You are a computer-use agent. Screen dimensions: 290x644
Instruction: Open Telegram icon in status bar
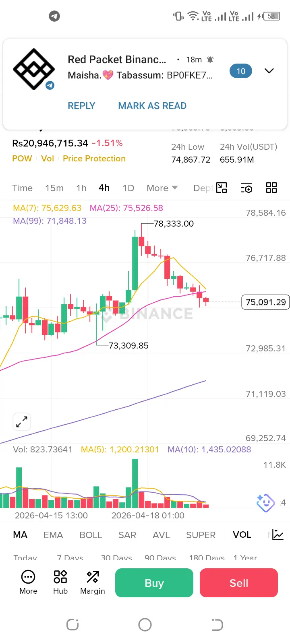pyautogui.click(x=54, y=16)
